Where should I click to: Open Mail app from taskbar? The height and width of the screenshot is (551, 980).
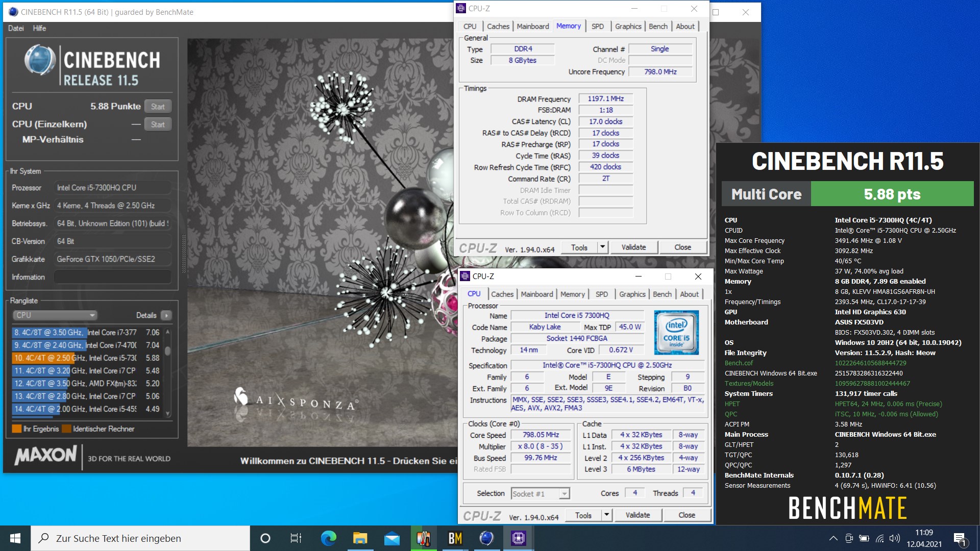click(392, 538)
